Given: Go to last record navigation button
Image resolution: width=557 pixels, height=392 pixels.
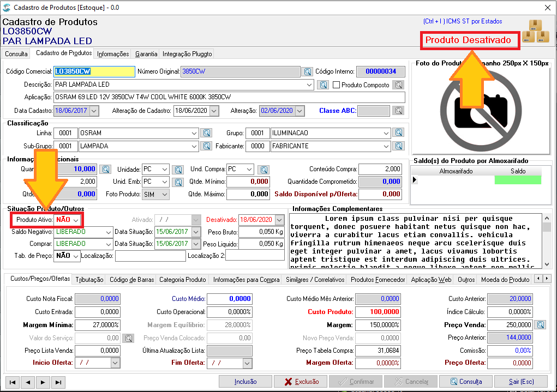Looking at the screenshot, I should tap(58, 382).
